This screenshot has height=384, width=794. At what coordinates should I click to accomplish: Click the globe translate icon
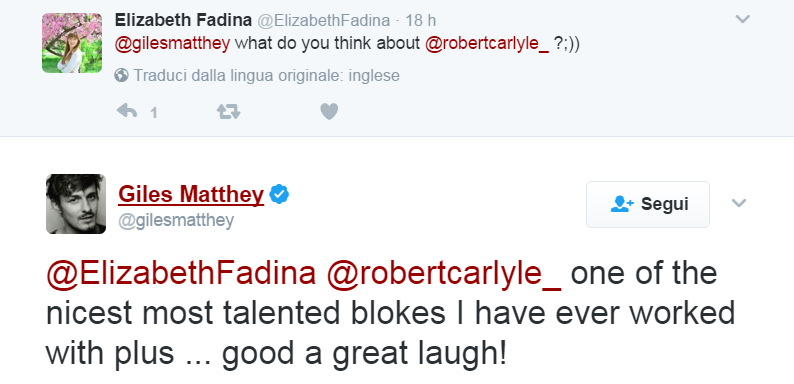(122, 75)
